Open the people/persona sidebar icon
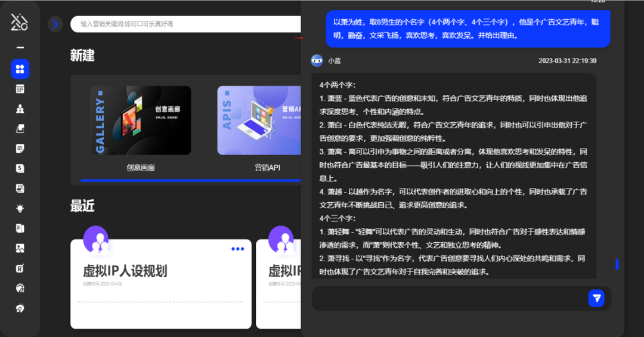 click(x=20, y=109)
